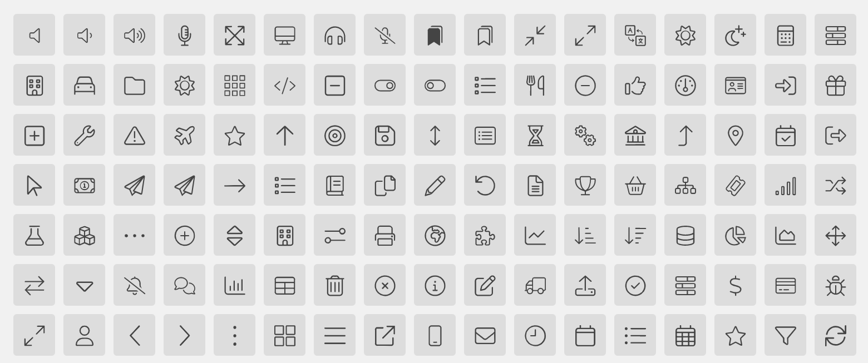Click the trash can delete icon
The width and height of the screenshot is (868, 363).
[x=335, y=285]
